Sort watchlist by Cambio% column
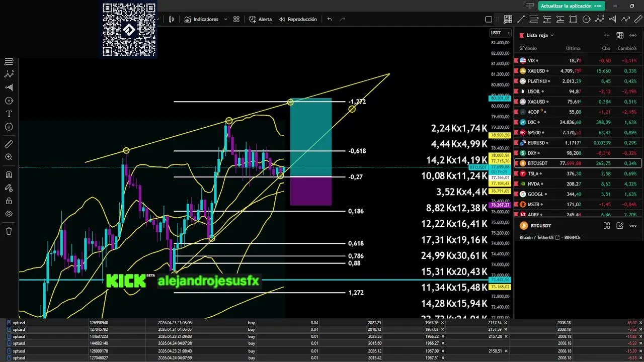Viewport: 644px width, 362px height. click(627, 48)
